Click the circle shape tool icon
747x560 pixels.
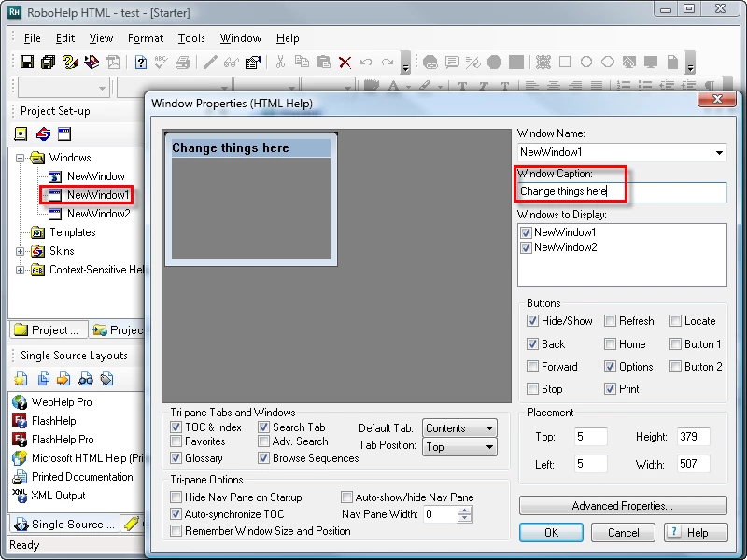pos(586,62)
